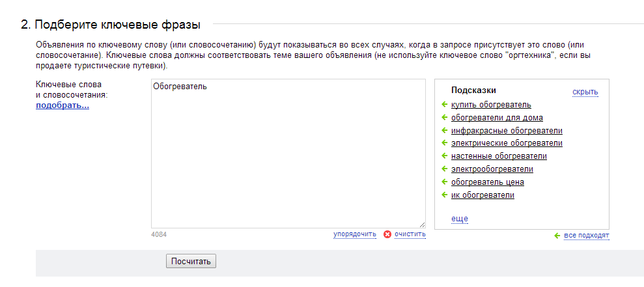The image size is (644, 287).
Task: Click green arrow beside 'купить обогреватель'
Action: pos(444,105)
